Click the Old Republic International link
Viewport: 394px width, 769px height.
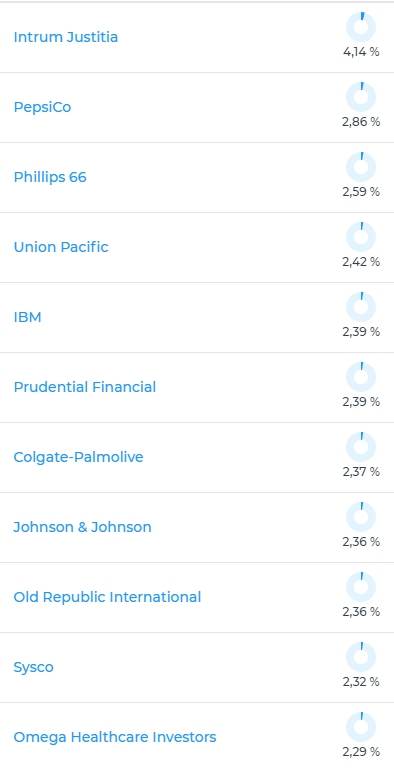[x=107, y=597]
